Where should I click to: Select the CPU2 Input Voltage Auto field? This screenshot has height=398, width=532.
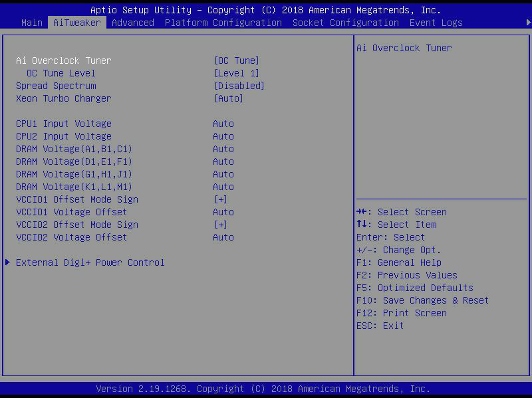click(223, 136)
